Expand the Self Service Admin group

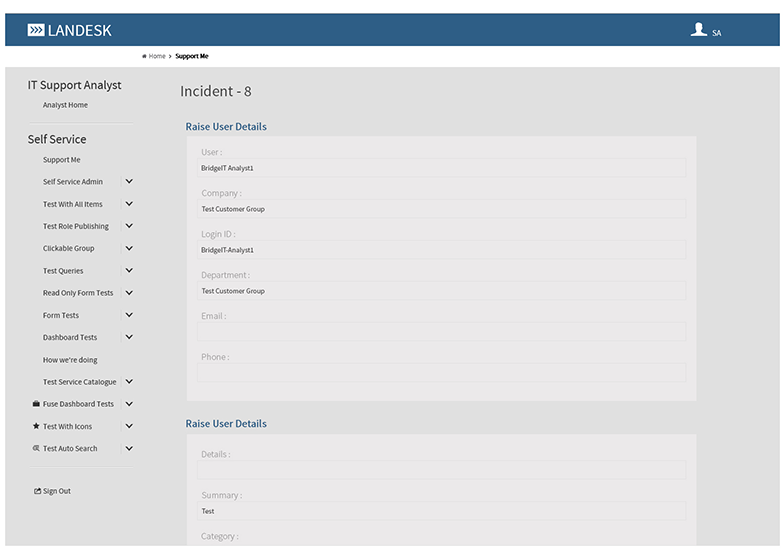[x=129, y=182]
